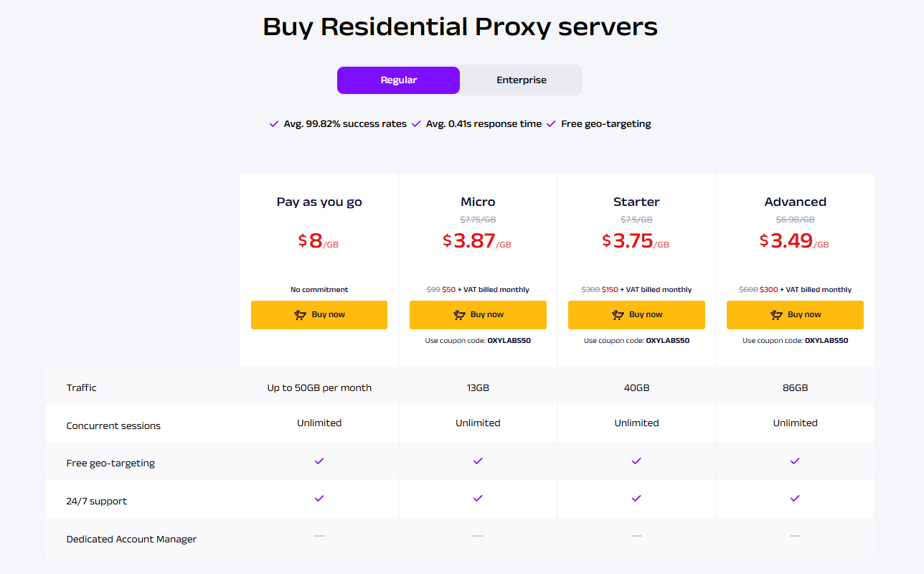Click the checkmark beside Avg. 99.82% success rates
Viewport: 924px width, 574px height.
273,123
